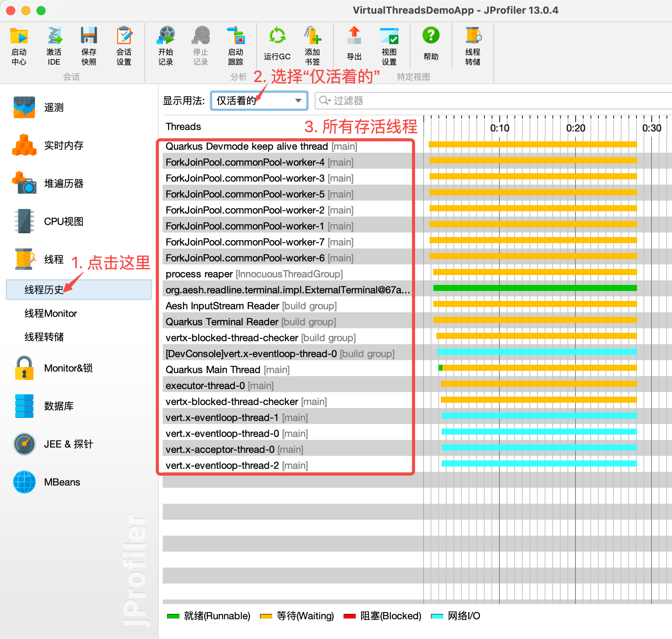Open the 遥测 telemetry section
The image size is (672, 639).
[x=39, y=108]
